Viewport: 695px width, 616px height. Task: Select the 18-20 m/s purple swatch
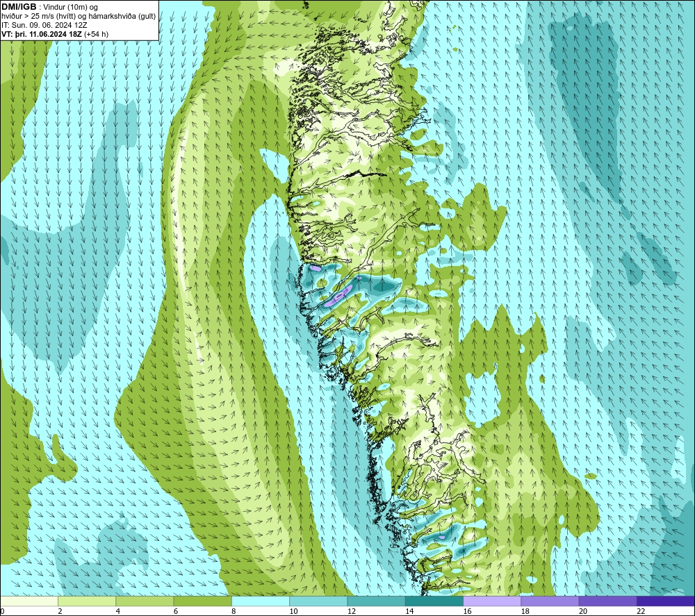(x=550, y=601)
